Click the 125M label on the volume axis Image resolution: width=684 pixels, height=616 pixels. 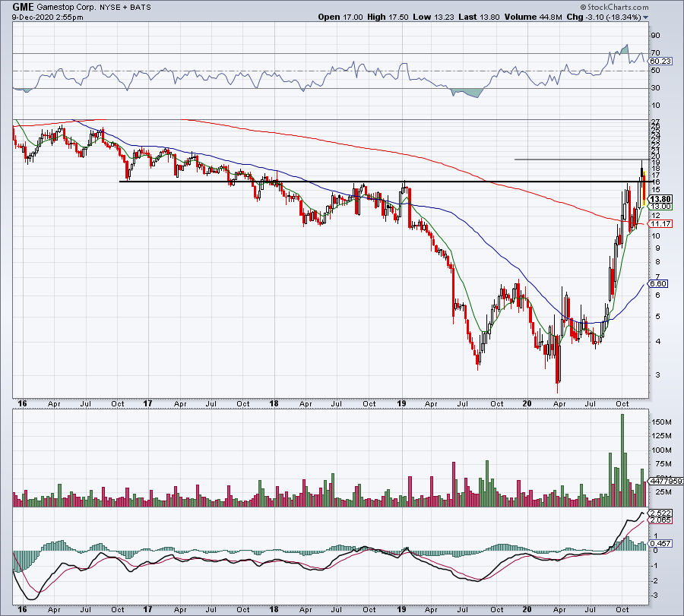[x=662, y=436]
